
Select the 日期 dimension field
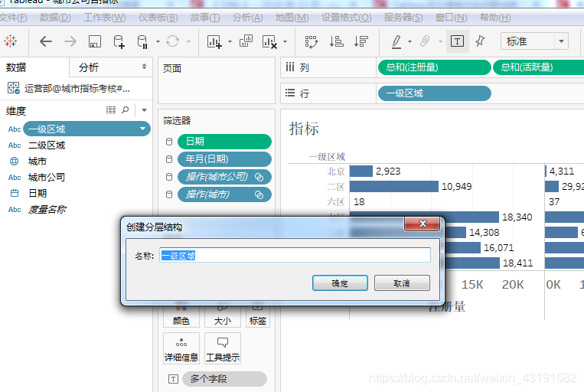pyautogui.click(x=38, y=193)
